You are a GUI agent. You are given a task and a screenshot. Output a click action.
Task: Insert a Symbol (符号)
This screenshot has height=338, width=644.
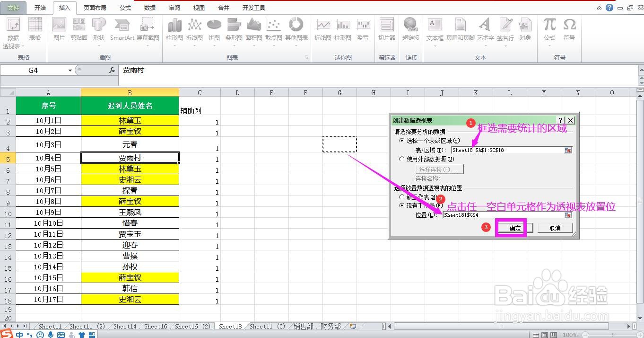pos(569,29)
